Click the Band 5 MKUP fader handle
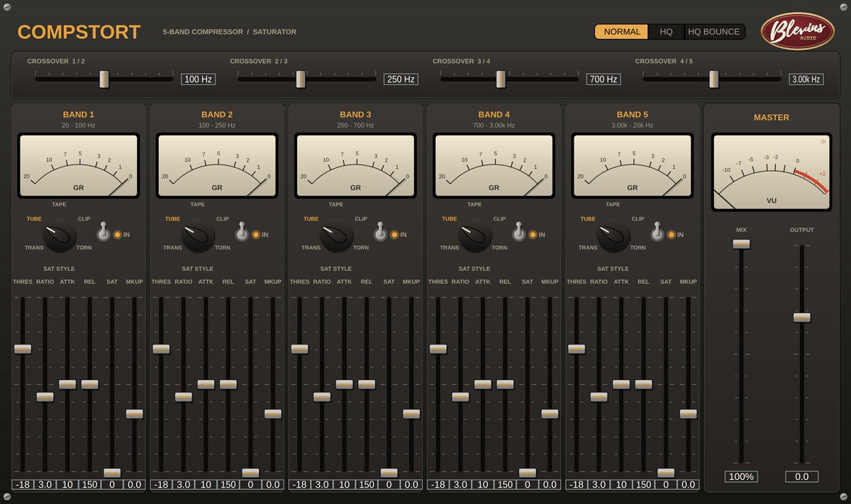This screenshot has width=851, height=504. 688,414
